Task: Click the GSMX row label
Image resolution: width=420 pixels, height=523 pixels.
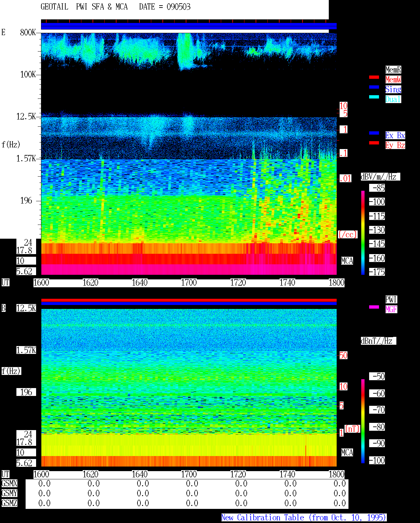Action: point(9,484)
